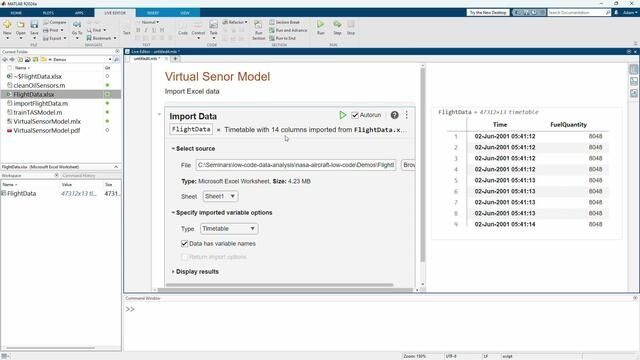Open the Refactor dropdown
The height and width of the screenshot is (360, 640).
[x=235, y=22]
